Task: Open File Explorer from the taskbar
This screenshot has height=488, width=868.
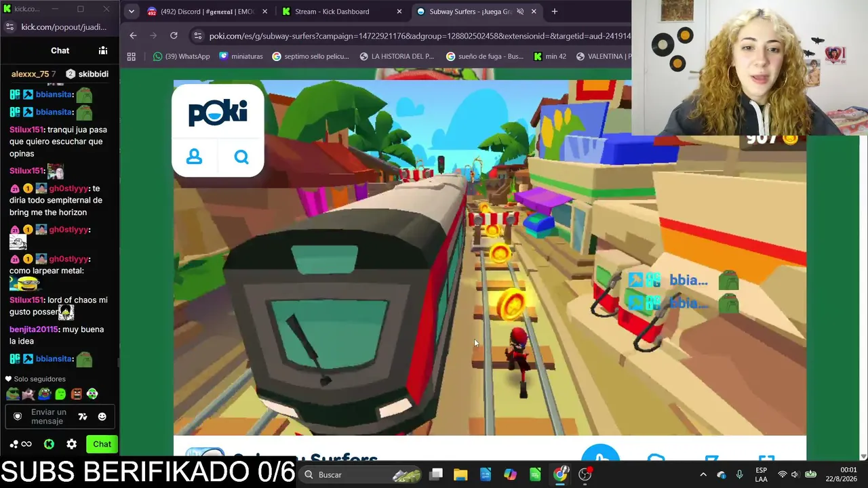Action: [x=460, y=474]
